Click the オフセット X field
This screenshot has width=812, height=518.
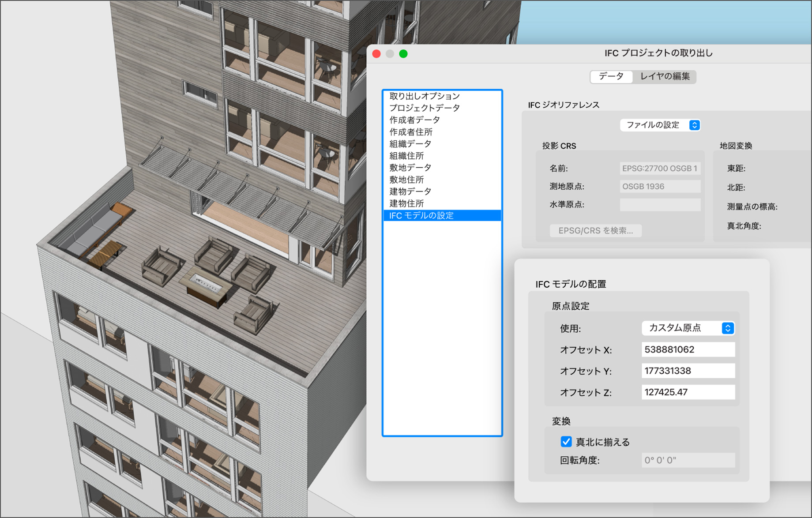coord(688,349)
